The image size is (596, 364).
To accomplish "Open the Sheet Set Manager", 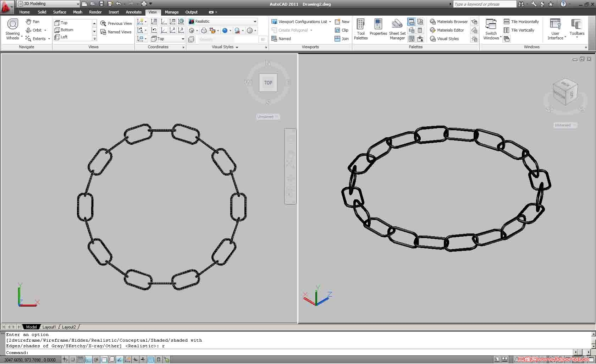I will tap(397, 29).
